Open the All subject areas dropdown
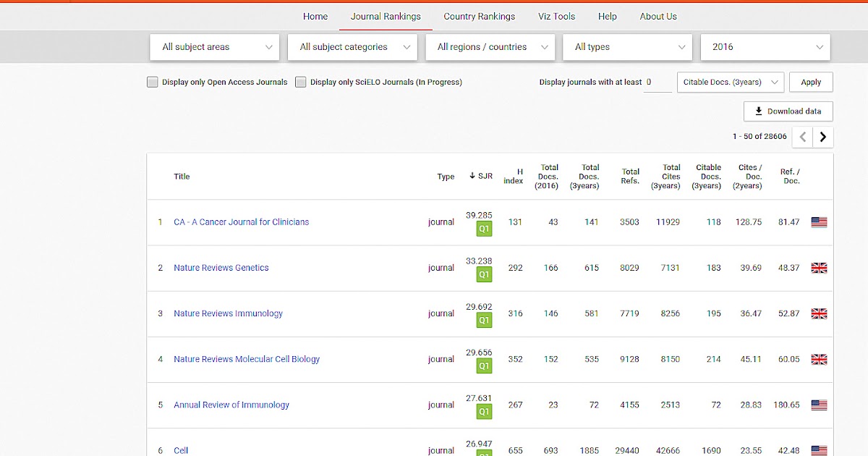This screenshot has height=456, width=868. [214, 46]
